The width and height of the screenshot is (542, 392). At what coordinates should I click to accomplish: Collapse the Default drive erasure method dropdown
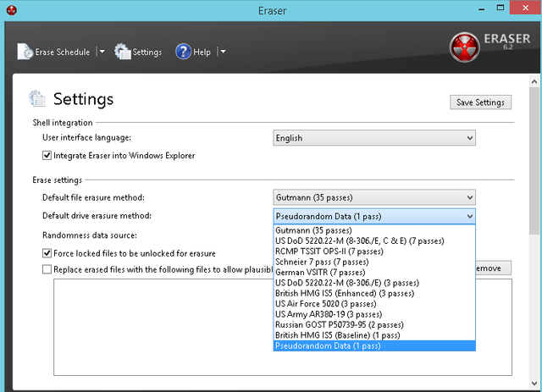374,217
